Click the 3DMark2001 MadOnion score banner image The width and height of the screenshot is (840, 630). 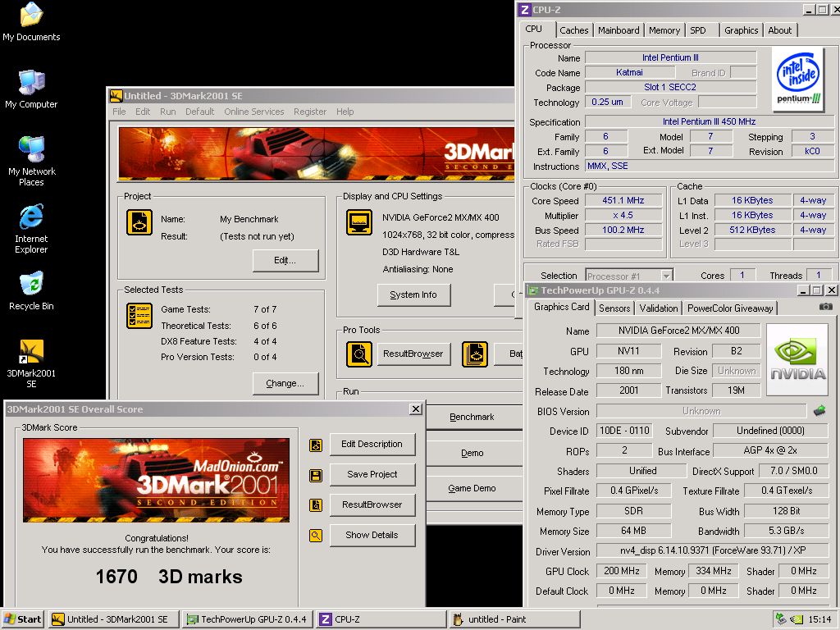157,480
